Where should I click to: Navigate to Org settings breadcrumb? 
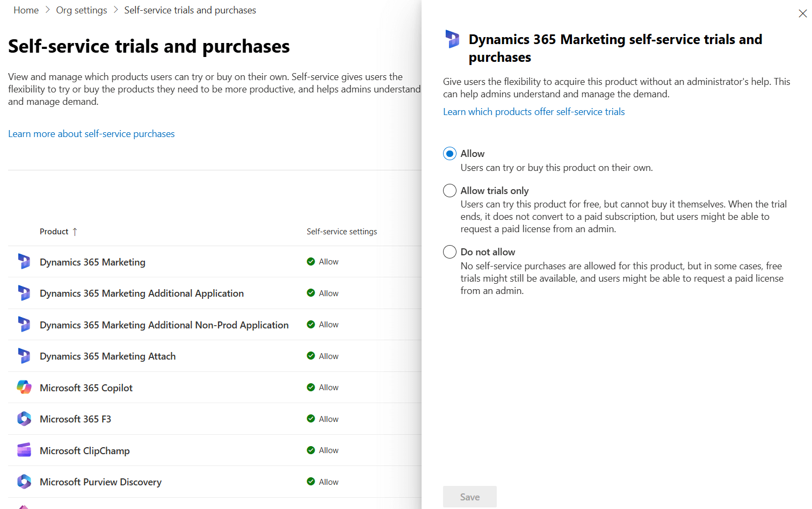tap(81, 10)
